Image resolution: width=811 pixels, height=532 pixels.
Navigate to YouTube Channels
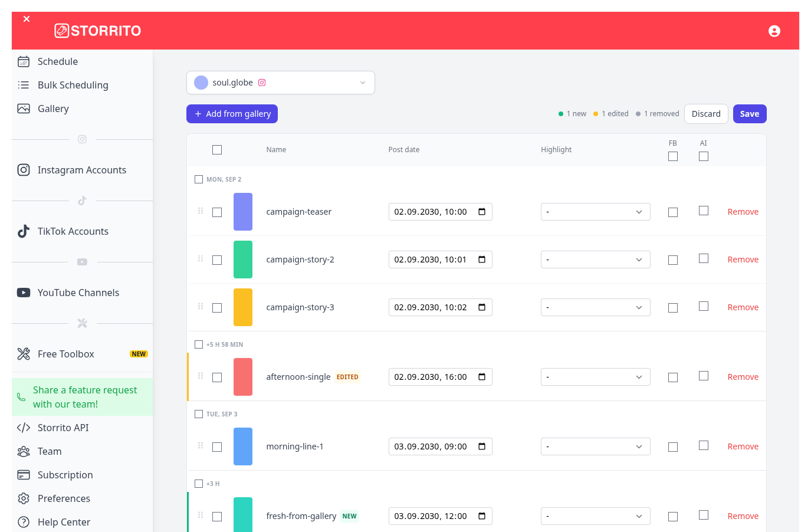point(83,293)
